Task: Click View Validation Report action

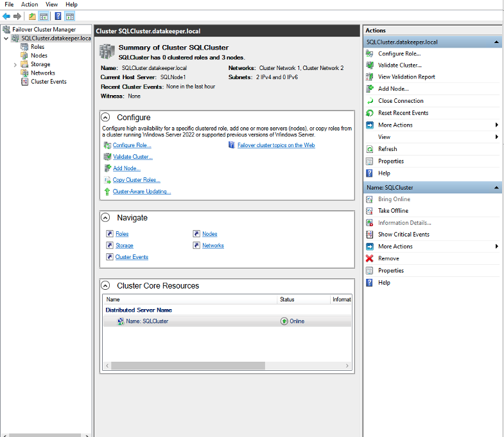Action: [406, 77]
